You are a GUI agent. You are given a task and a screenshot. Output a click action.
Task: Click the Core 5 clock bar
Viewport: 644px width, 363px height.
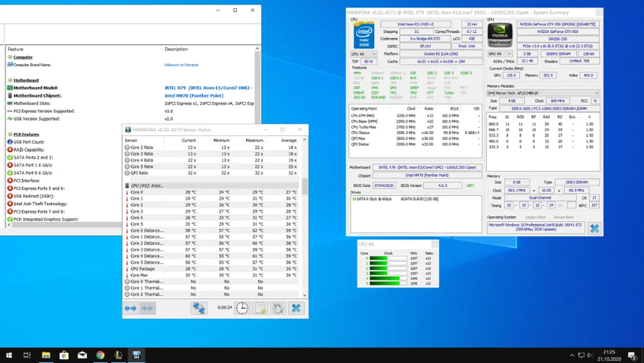[388, 284]
